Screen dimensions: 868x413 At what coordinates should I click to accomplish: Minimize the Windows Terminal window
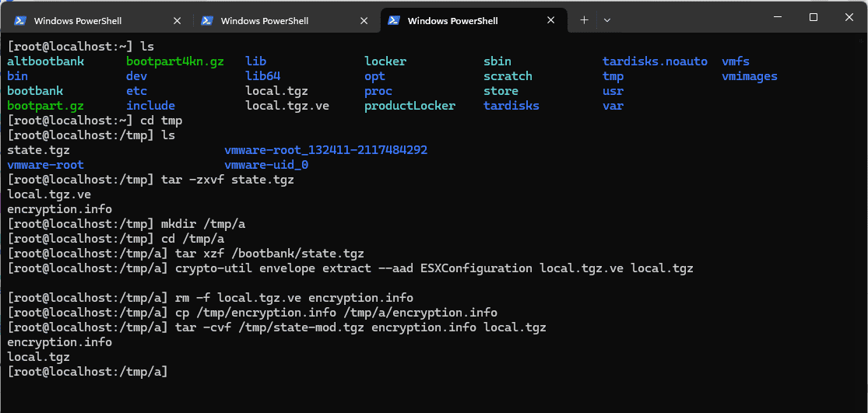(777, 17)
